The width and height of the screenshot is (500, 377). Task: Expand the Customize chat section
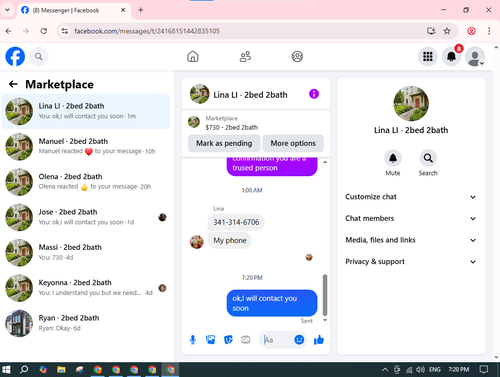click(x=411, y=197)
